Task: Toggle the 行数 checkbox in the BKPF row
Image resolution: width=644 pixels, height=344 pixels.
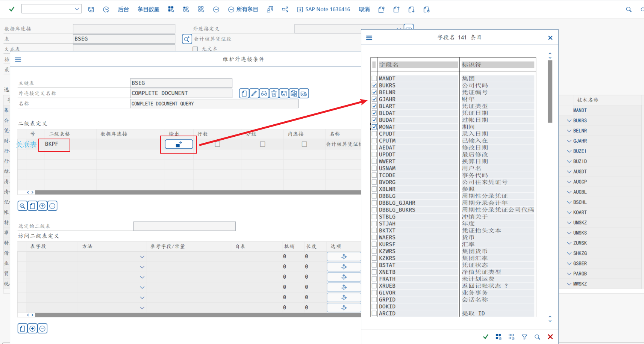Action: 217,144
